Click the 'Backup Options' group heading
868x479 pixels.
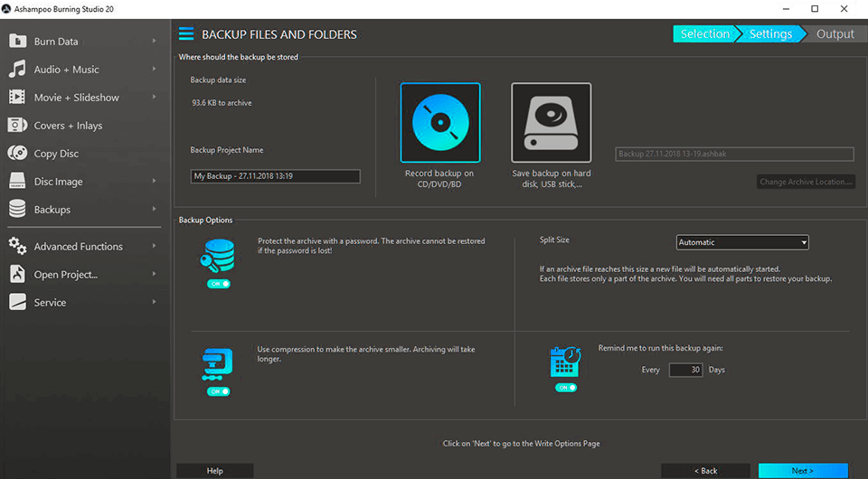coord(205,221)
